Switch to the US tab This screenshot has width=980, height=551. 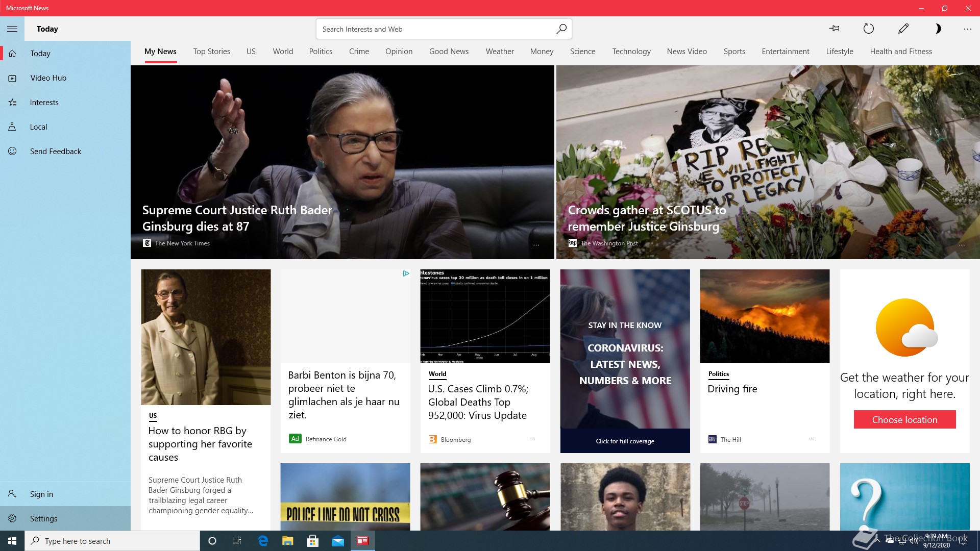pyautogui.click(x=251, y=52)
